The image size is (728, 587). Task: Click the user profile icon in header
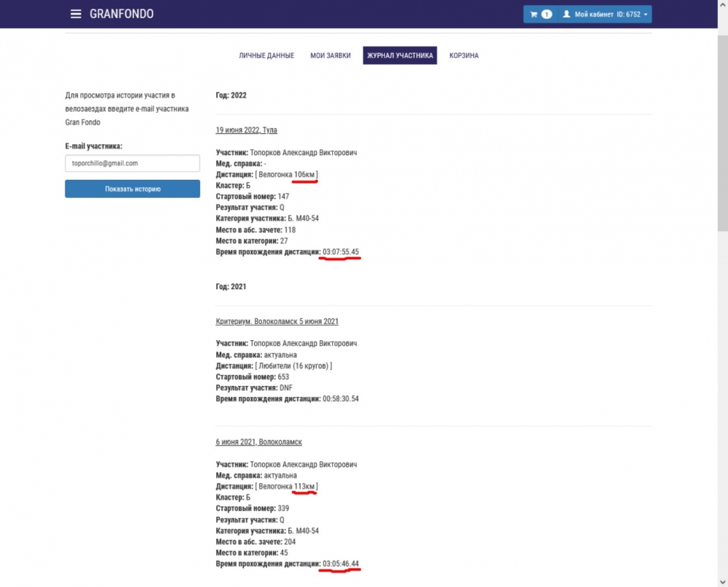(567, 14)
